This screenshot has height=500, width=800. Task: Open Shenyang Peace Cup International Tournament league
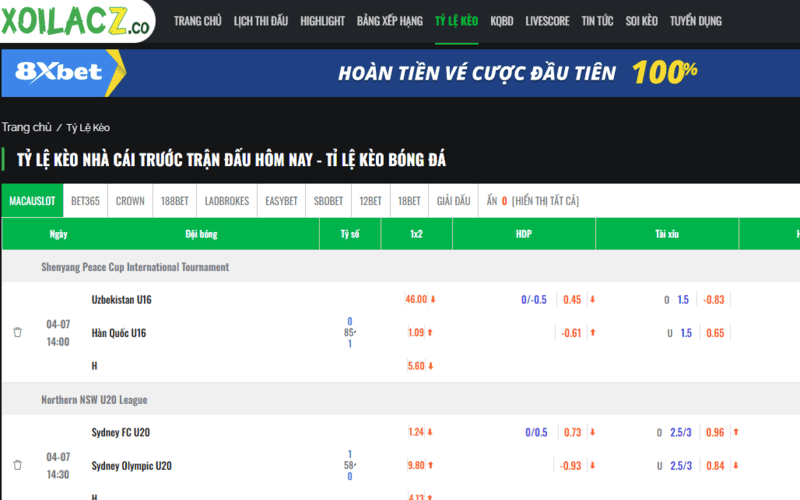(x=135, y=267)
